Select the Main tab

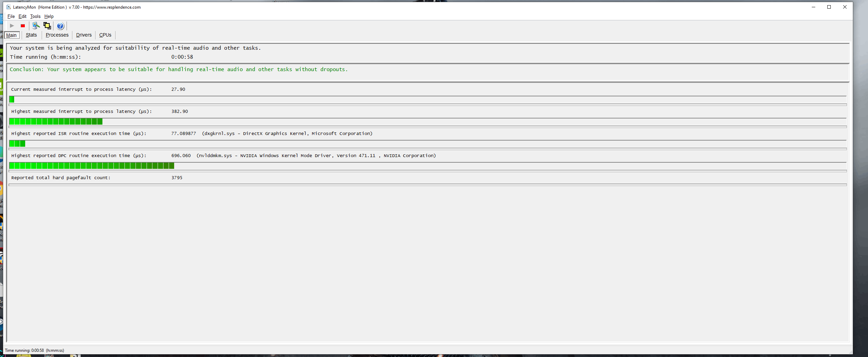[11, 35]
